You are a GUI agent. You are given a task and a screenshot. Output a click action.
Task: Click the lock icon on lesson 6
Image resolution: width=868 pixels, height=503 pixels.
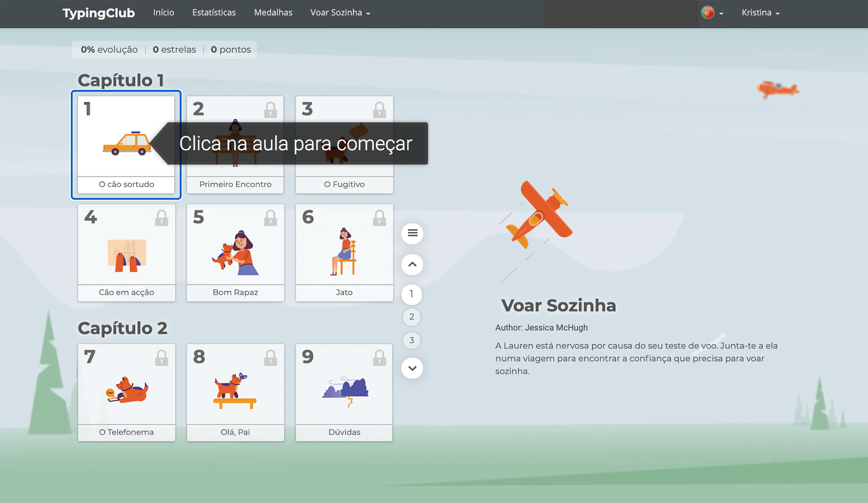pos(380,218)
